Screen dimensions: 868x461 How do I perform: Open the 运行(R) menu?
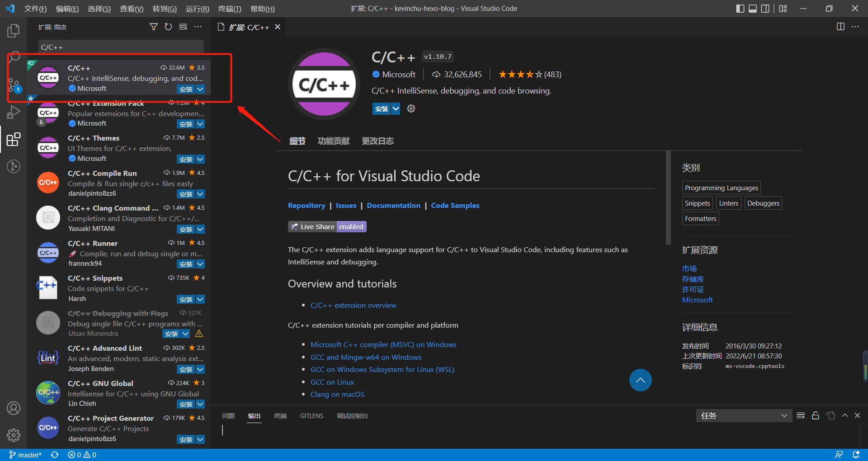pos(197,9)
